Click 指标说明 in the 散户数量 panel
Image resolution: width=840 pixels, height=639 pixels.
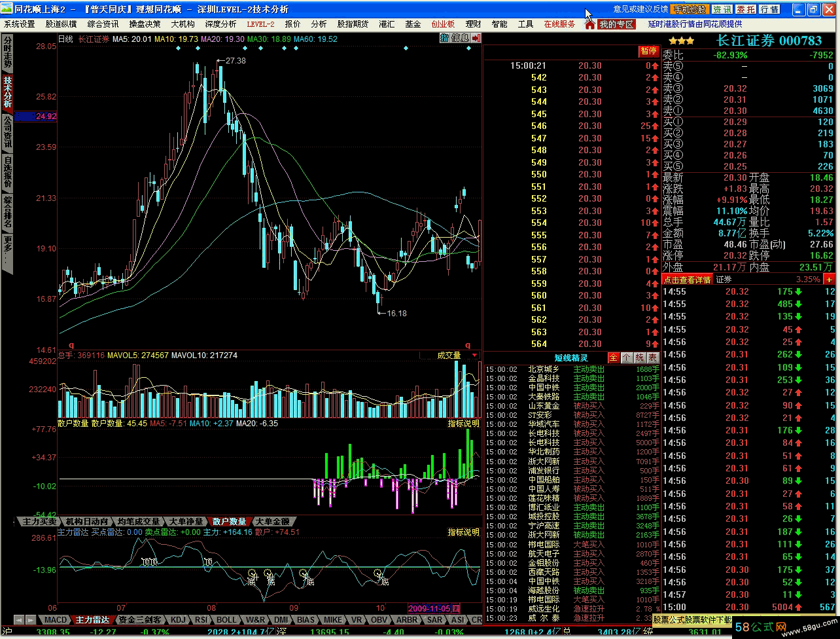coord(463,424)
